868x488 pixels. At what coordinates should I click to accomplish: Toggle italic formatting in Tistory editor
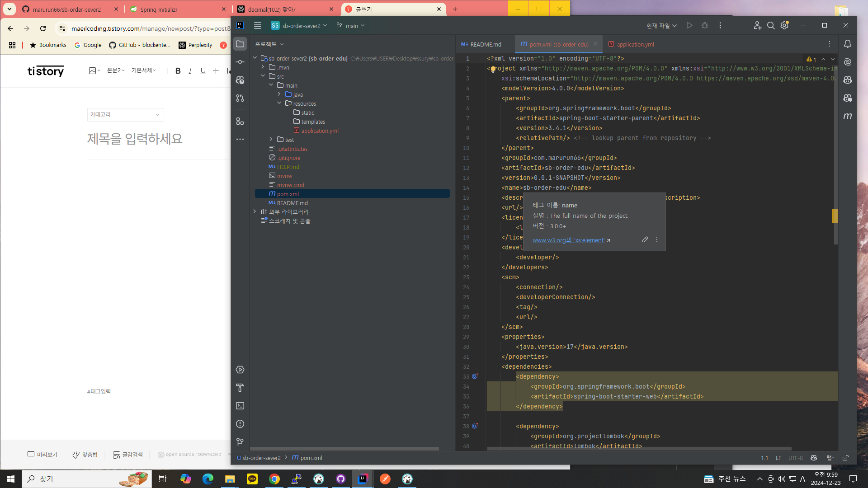[190, 70]
